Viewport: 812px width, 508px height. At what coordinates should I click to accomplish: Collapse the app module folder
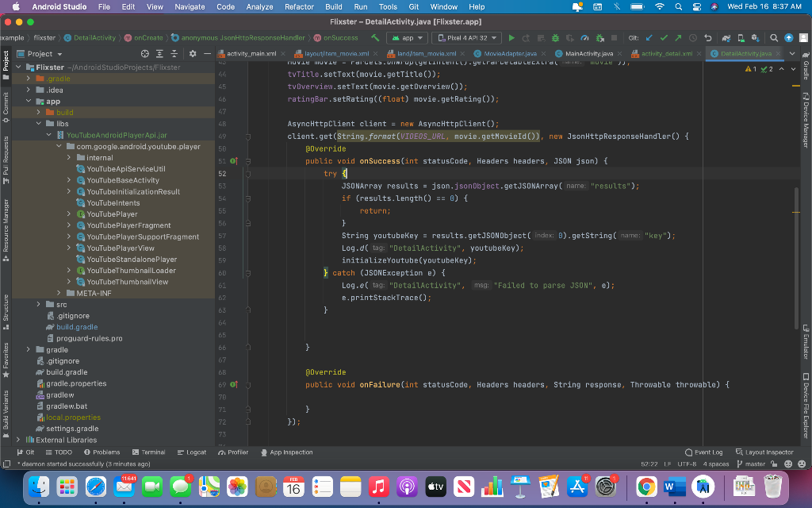(x=29, y=102)
